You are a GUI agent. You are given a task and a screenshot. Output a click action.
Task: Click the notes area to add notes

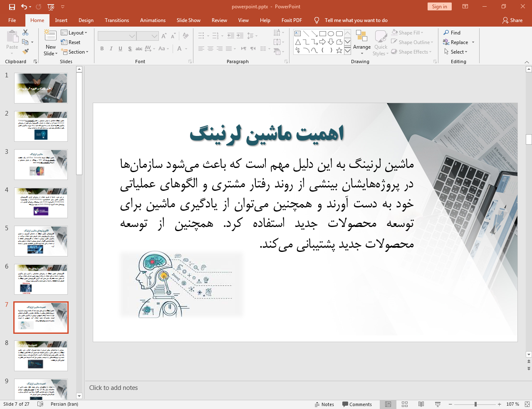point(305,388)
